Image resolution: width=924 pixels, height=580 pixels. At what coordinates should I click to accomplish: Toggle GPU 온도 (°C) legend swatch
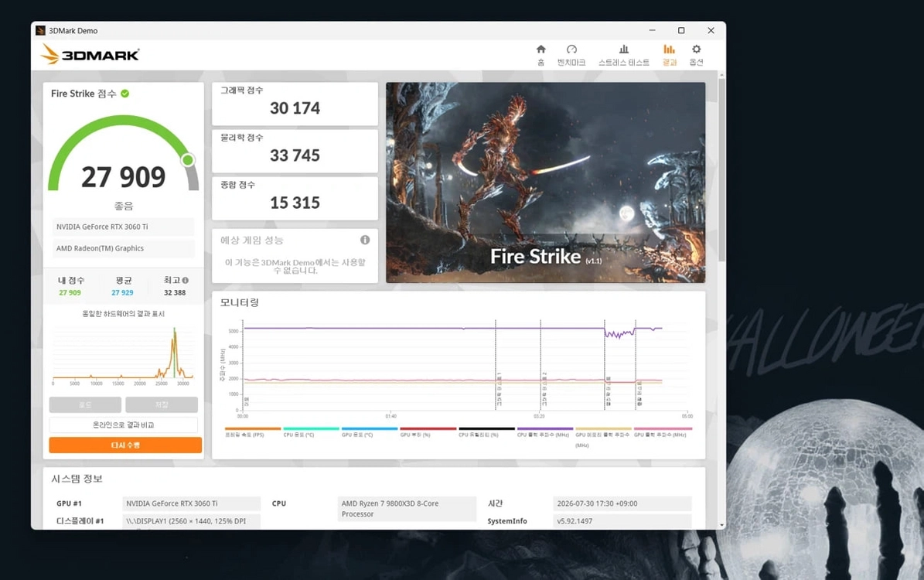coord(370,428)
